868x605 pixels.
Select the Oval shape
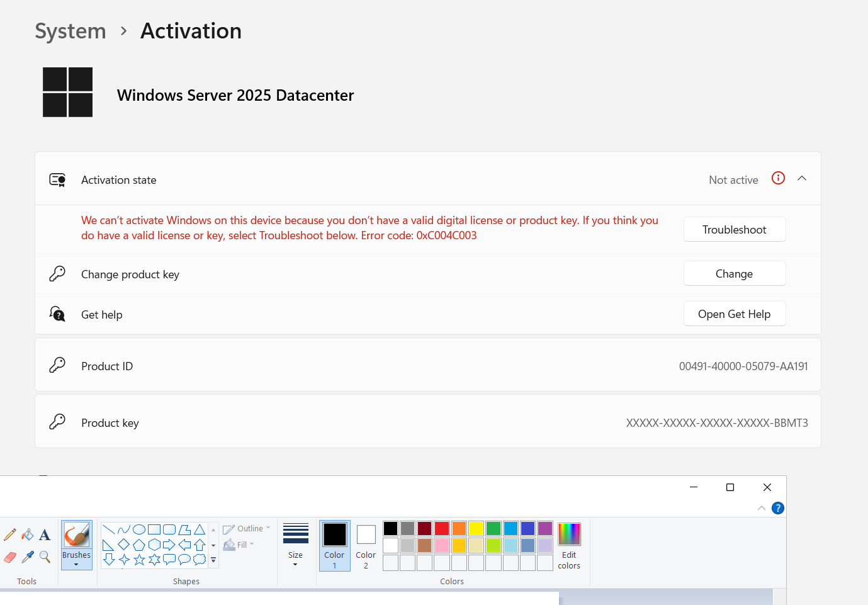pyautogui.click(x=139, y=529)
